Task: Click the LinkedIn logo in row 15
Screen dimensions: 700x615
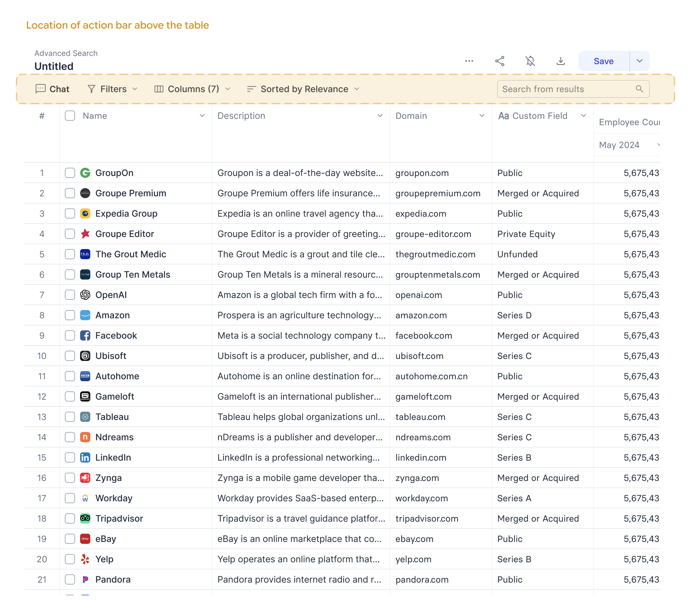Action: (x=85, y=457)
